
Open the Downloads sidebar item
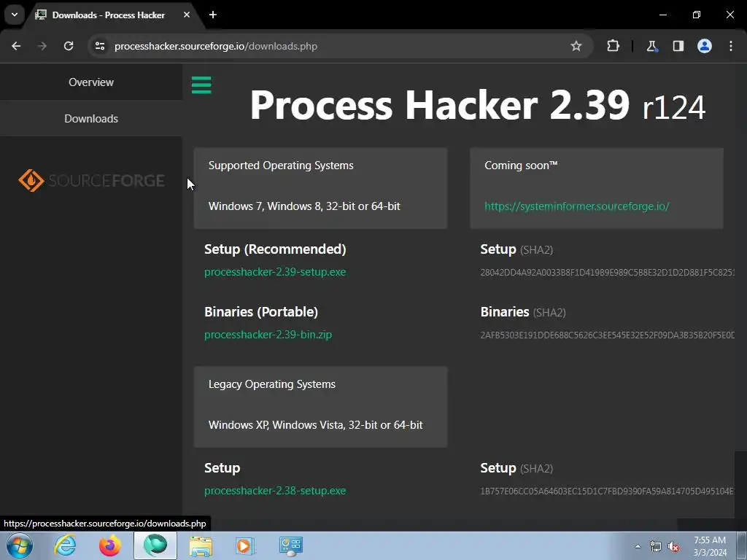pos(91,119)
